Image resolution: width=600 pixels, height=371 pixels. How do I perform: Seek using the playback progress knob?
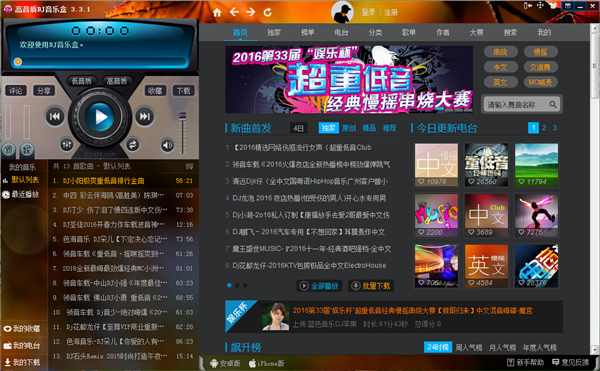[18, 62]
